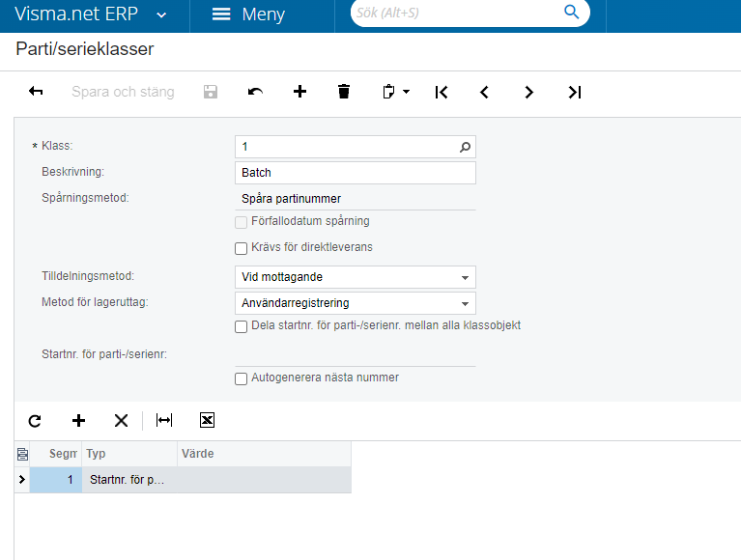Go to the previous record

coord(484,92)
